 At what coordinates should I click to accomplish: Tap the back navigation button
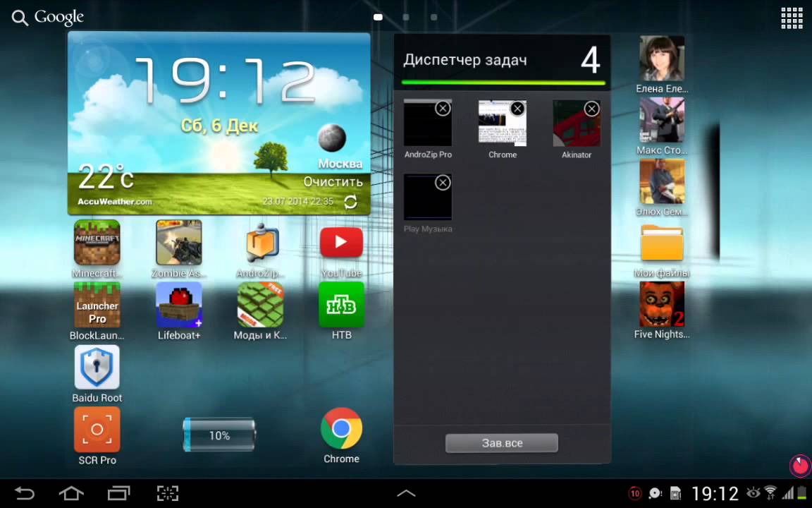pyautogui.click(x=24, y=493)
